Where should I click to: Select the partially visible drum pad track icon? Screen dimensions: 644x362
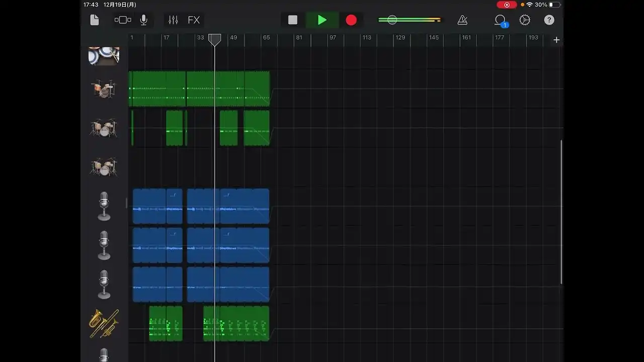pos(104,56)
